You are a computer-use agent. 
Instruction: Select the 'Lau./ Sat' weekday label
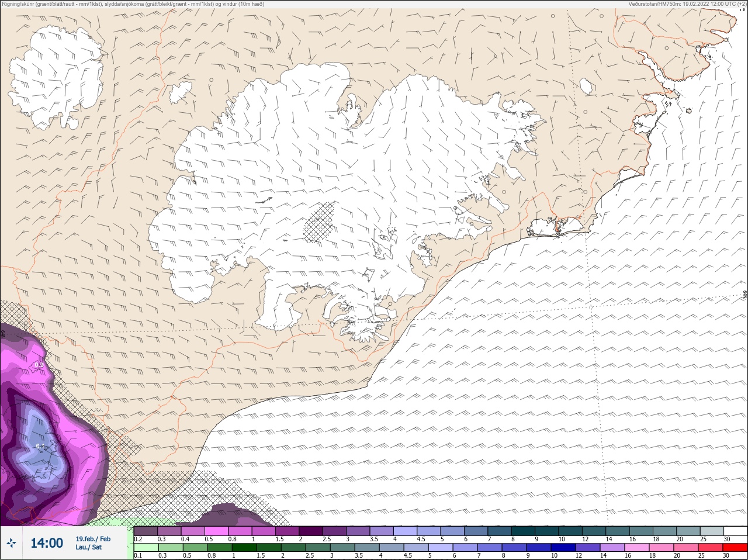(88, 547)
